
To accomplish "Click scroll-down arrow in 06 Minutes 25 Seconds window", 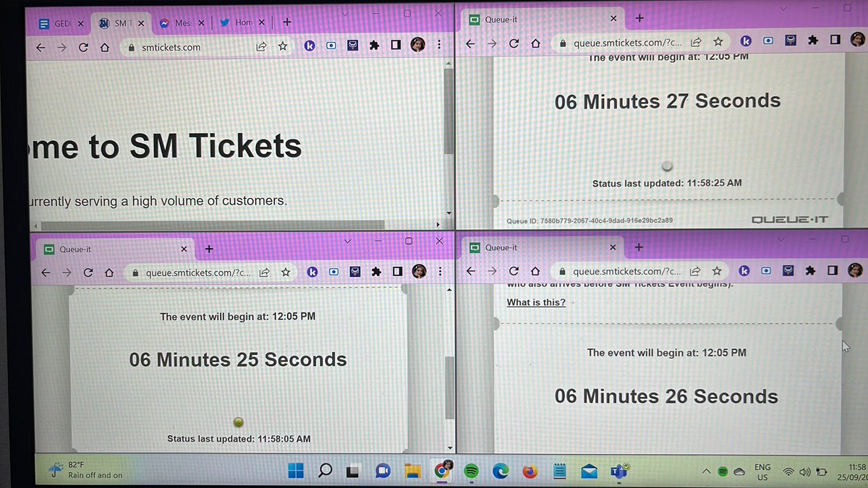I will click(x=448, y=448).
